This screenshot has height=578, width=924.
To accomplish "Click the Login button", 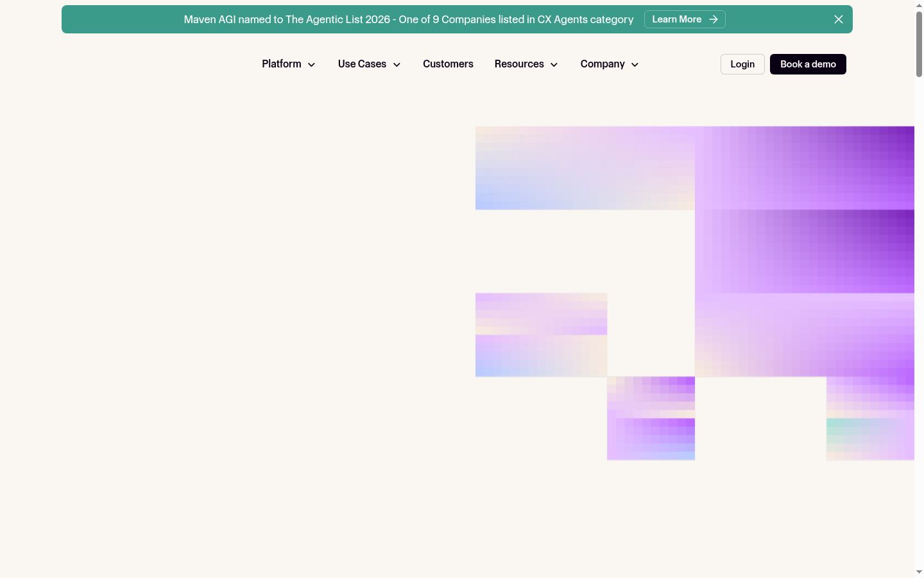I will (x=742, y=64).
